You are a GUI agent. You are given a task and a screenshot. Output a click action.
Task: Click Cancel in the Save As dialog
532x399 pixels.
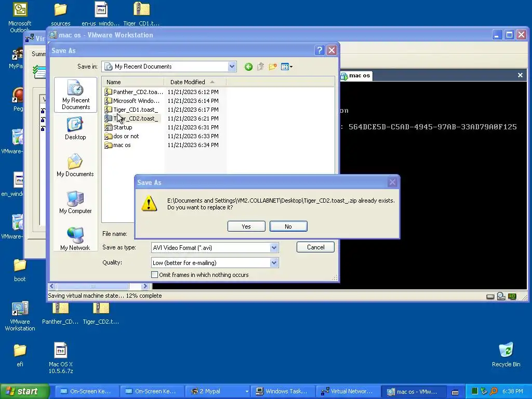315,247
